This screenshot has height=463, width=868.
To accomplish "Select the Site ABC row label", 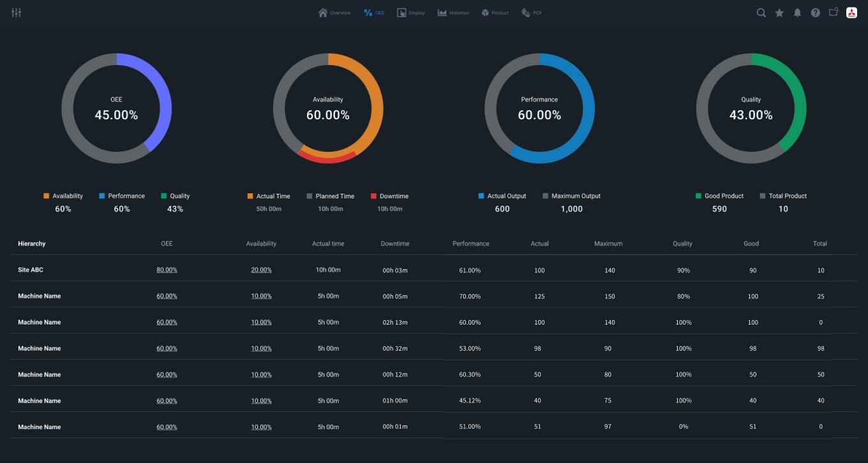I will [31, 270].
